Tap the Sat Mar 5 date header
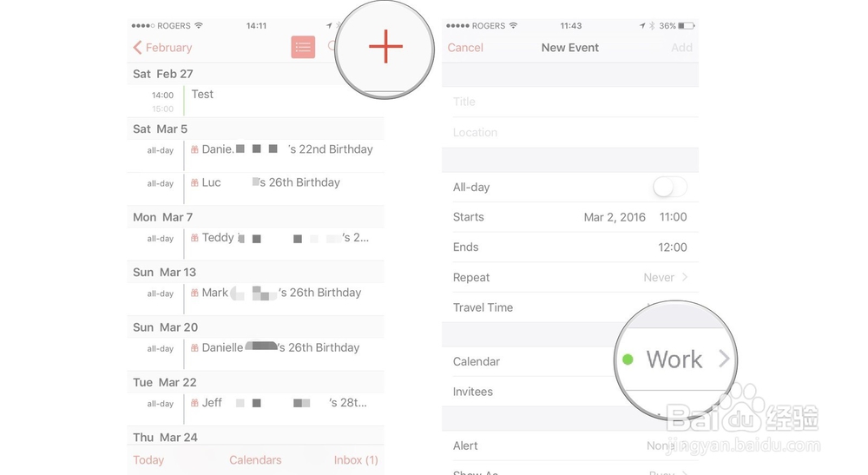This screenshot has width=868, height=475. click(x=256, y=129)
